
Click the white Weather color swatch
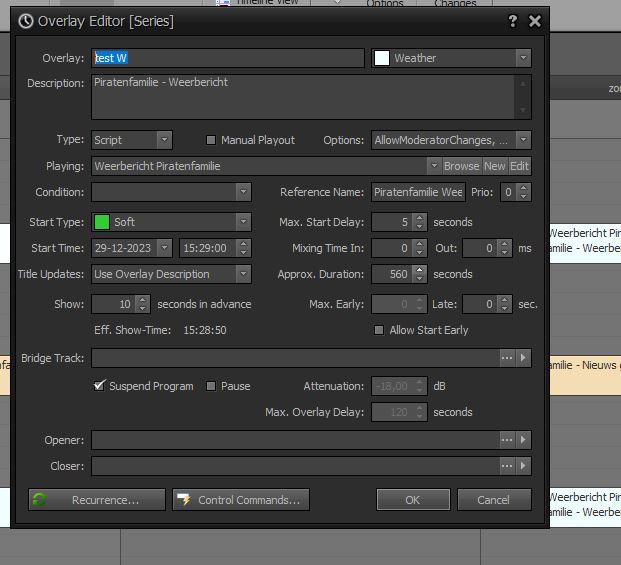pos(382,58)
